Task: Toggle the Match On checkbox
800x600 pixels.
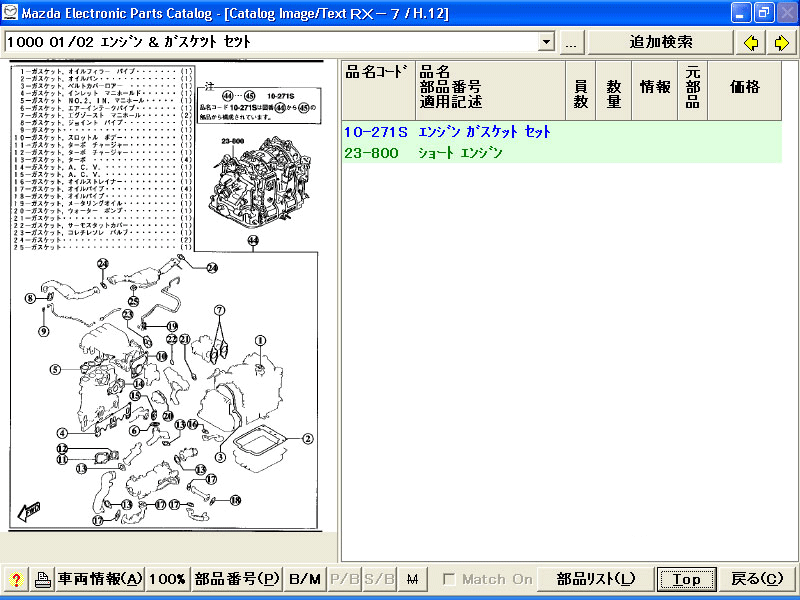Action: click(x=449, y=579)
